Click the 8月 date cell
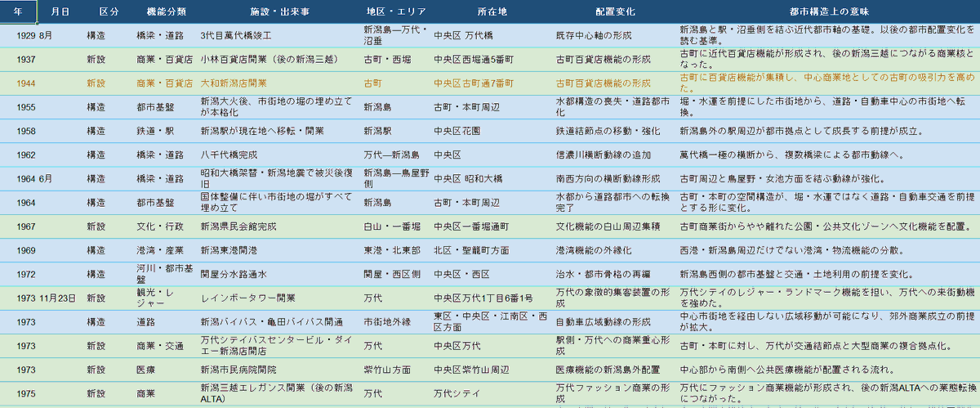This screenshot has height=408, width=980. pyautogui.click(x=60, y=36)
